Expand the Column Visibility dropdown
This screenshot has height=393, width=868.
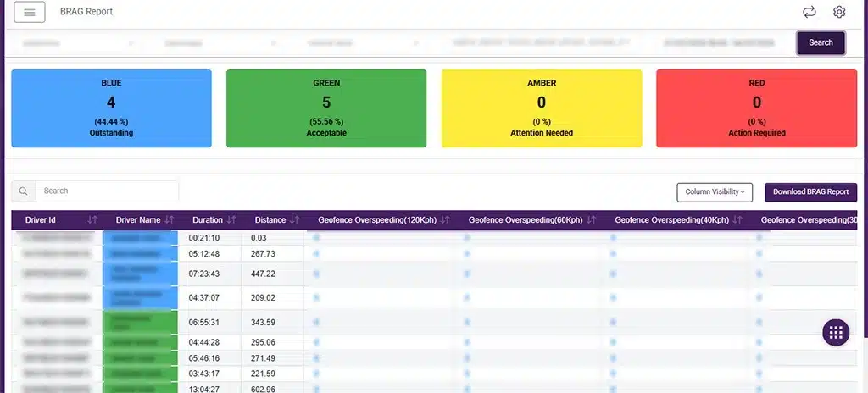point(715,192)
